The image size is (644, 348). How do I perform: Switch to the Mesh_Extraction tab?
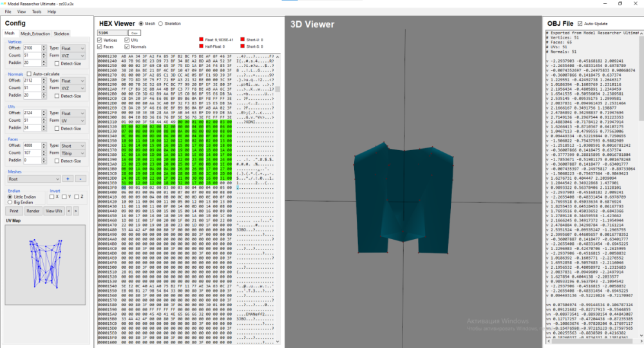(35, 34)
